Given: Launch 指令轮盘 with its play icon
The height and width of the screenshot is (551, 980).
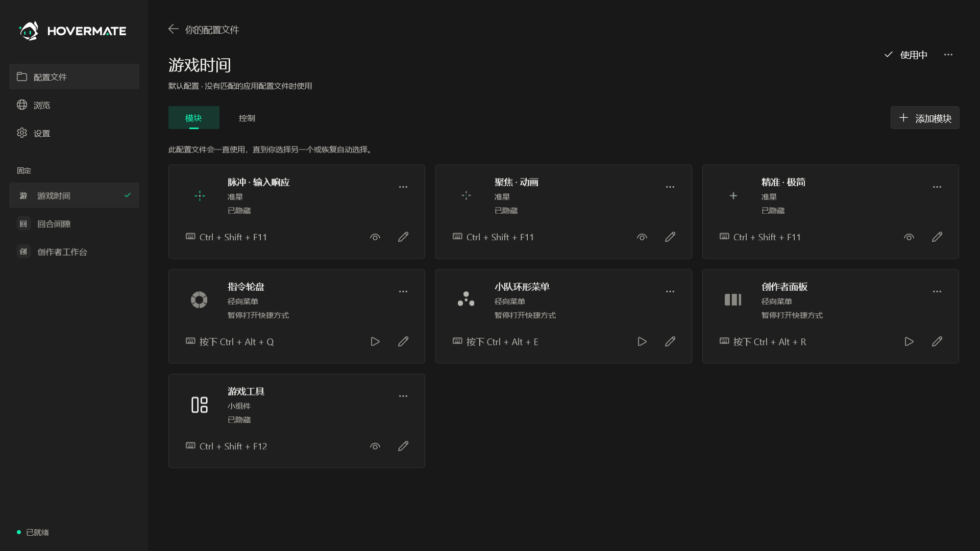Looking at the screenshot, I should click(375, 342).
